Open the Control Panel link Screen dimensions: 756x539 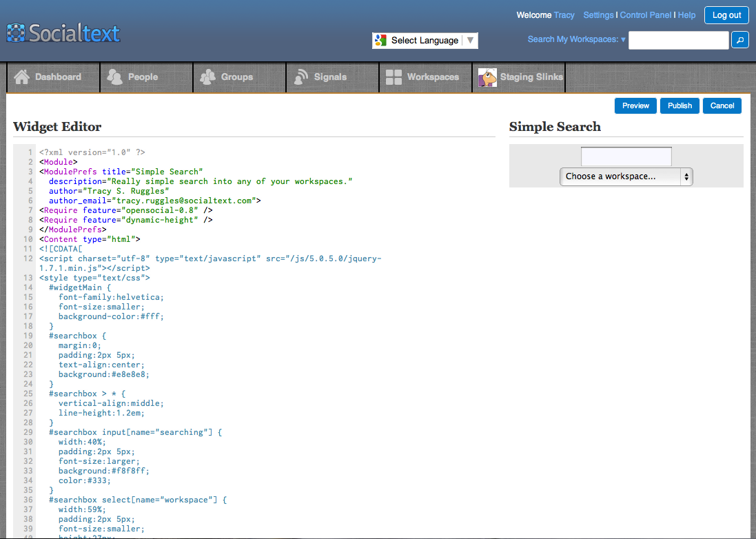[646, 15]
